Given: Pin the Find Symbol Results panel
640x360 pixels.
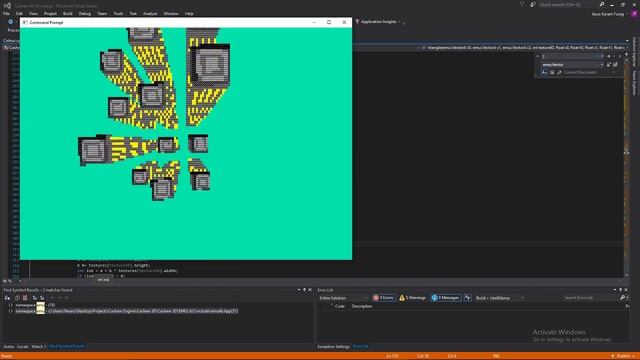Looking at the screenshot, I should (304, 290).
